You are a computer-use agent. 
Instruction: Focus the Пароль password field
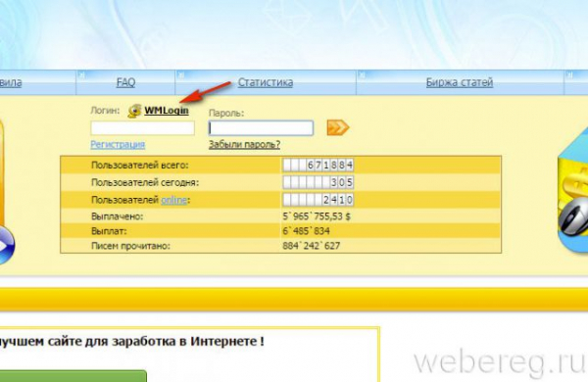(261, 128)
